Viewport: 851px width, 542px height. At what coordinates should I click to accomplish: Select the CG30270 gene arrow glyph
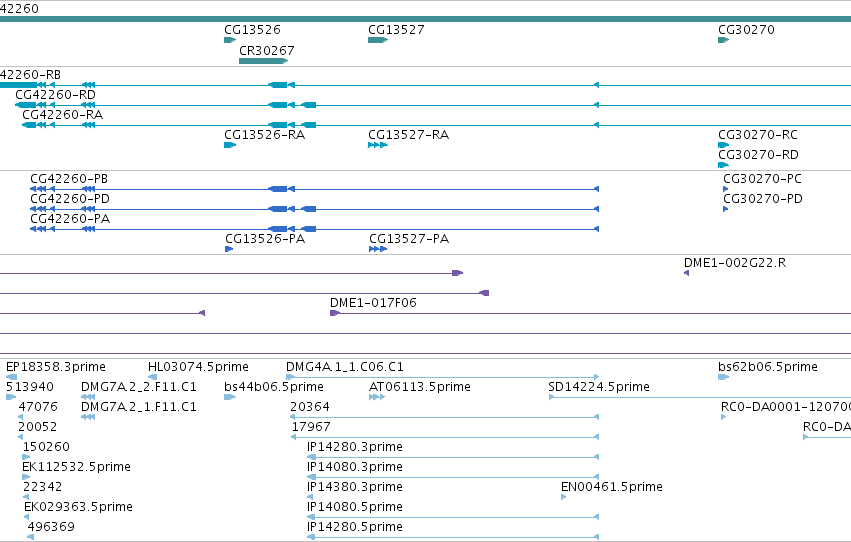pos(723,40)
